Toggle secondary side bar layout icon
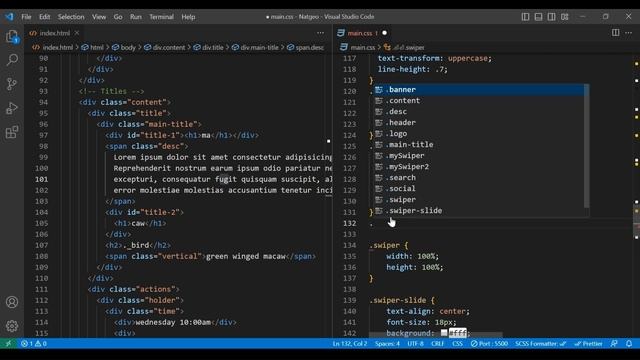 551,17
